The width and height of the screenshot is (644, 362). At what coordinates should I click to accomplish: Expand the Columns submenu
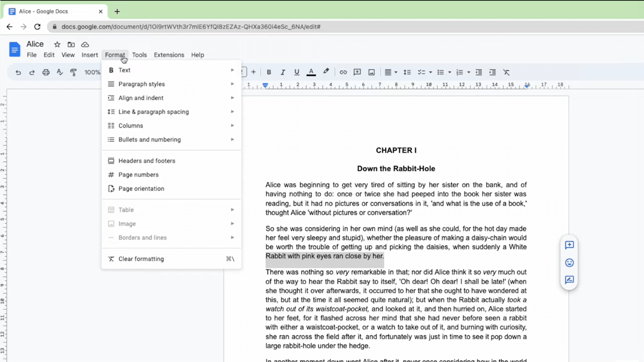[x=171, y=126]
